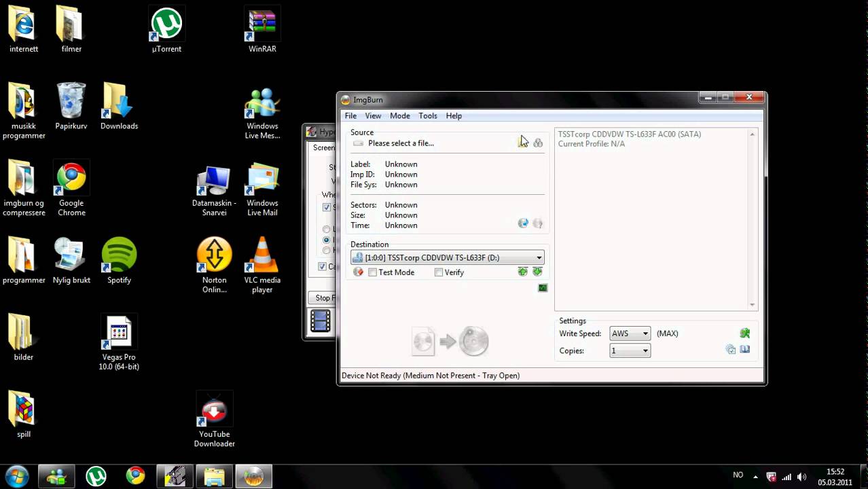Select the Datamaskin - Snarvei desktop icon
Screen dimensions: 868x489
pyautogui.click(x=214, y=189)
